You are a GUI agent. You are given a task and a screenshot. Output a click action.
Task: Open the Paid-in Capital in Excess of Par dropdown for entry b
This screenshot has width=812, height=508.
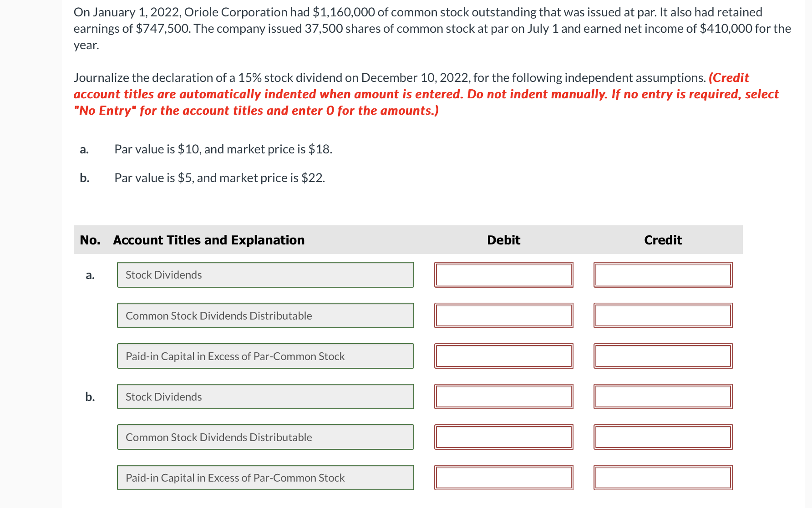click(265, 478)
